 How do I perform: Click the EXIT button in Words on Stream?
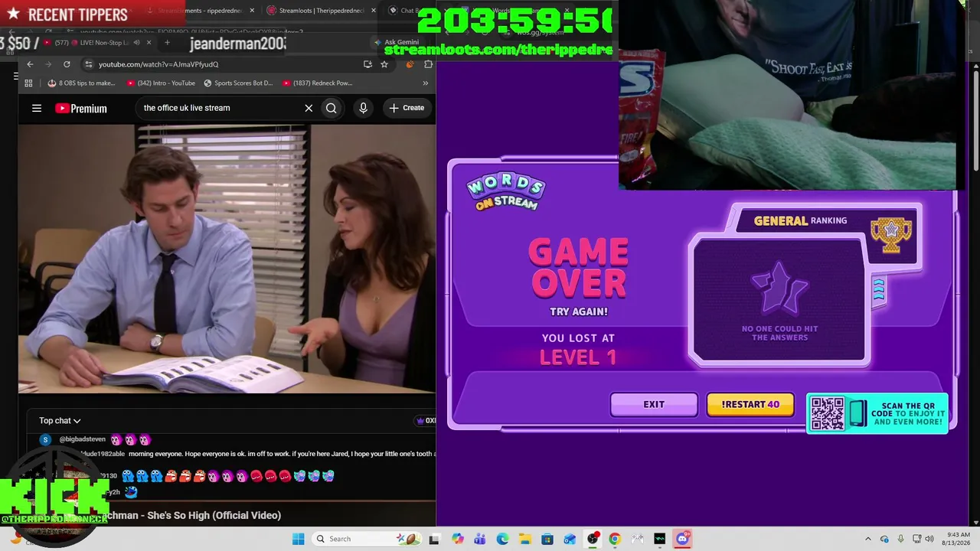[654, 404]
